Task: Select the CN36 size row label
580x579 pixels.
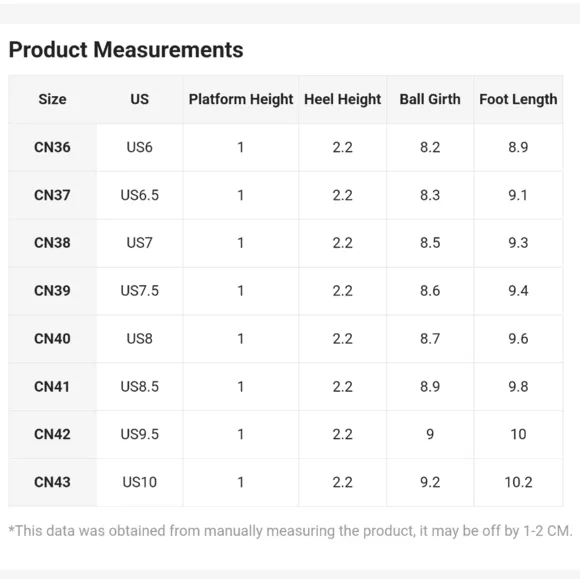Action: tap(52, 147)
